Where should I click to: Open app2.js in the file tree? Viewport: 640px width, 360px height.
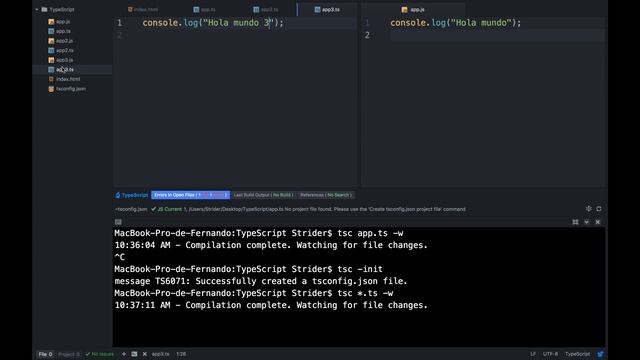64,41
